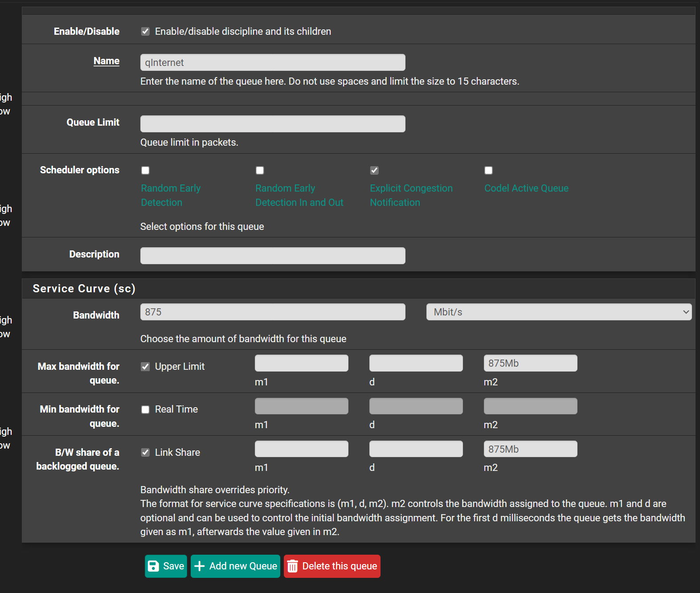Click the Link Share label text
Image resolution: width=700 pixels, height=593 pixels.
point(177,452)
